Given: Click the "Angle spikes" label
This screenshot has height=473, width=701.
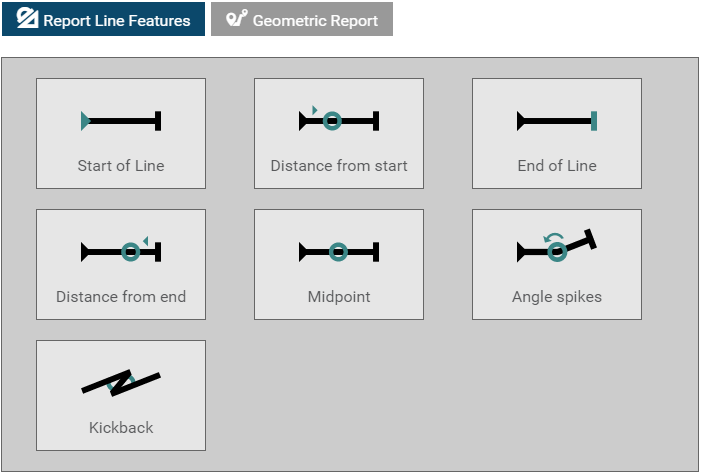Looking at the screenshot, I should tap(557, 297).
